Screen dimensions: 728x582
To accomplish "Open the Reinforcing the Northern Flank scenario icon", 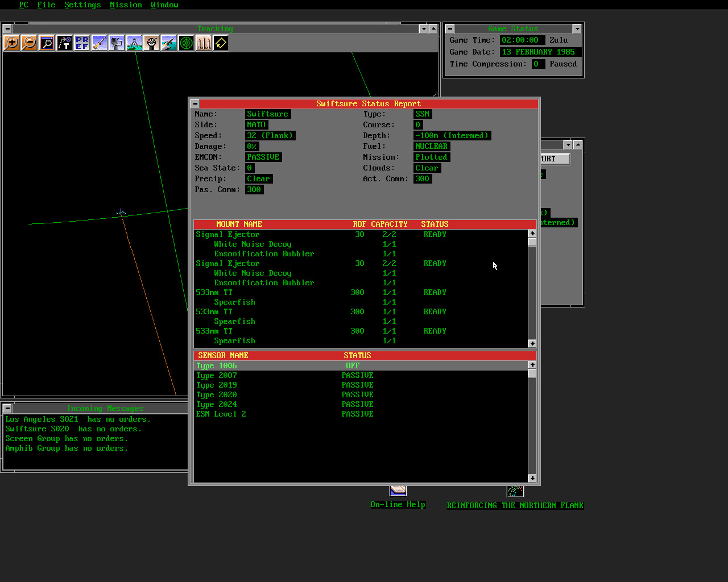I will click(515, 491).
